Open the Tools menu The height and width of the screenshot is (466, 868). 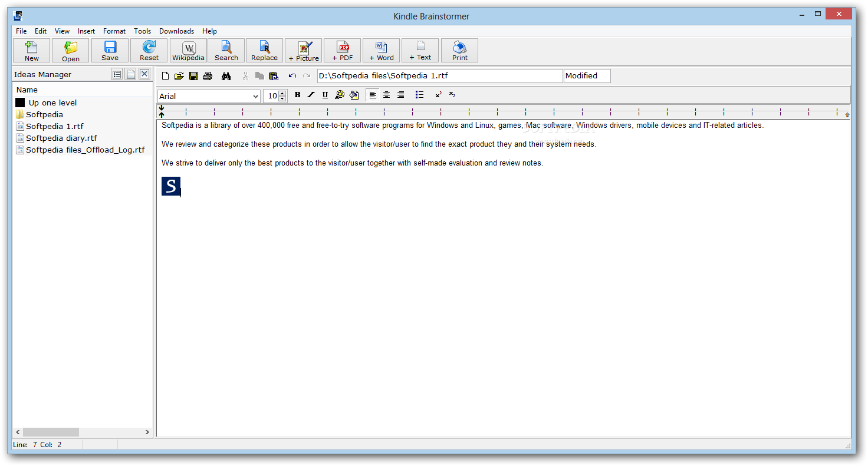(x=142, y=31)
